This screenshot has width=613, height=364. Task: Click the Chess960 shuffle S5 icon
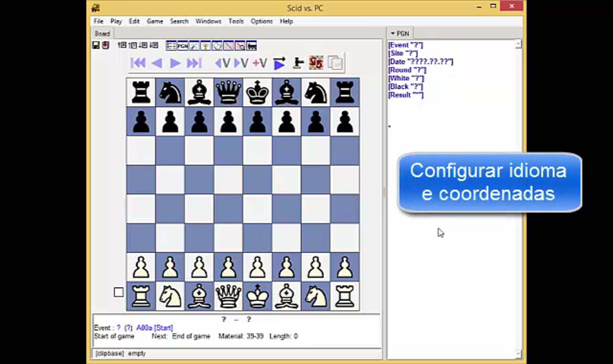tap(316, 63)
